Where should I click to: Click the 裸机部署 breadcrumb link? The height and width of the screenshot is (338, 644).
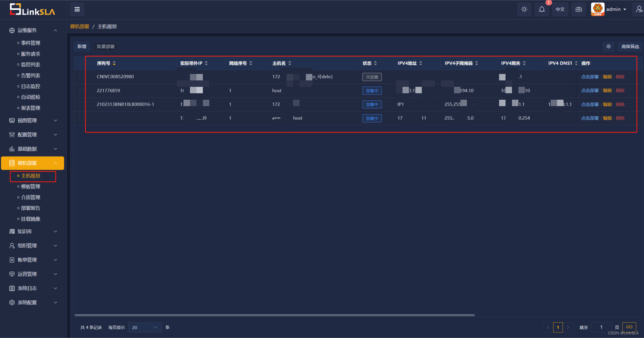click(x=80, y=27)
